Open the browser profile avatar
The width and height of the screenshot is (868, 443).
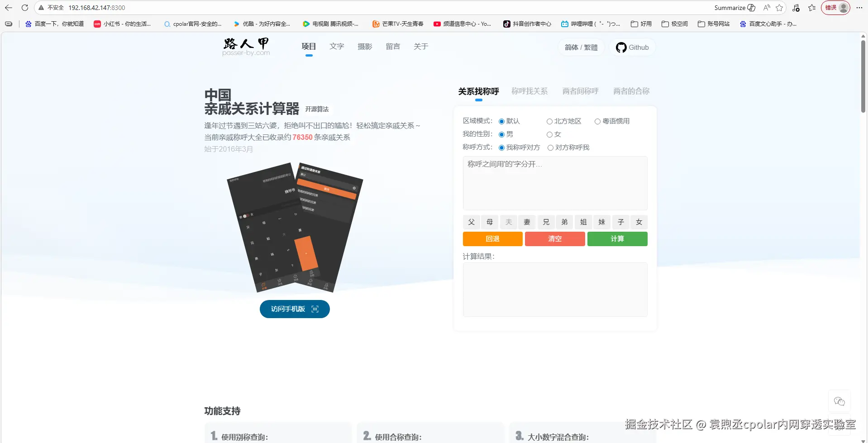pos(843,8)
